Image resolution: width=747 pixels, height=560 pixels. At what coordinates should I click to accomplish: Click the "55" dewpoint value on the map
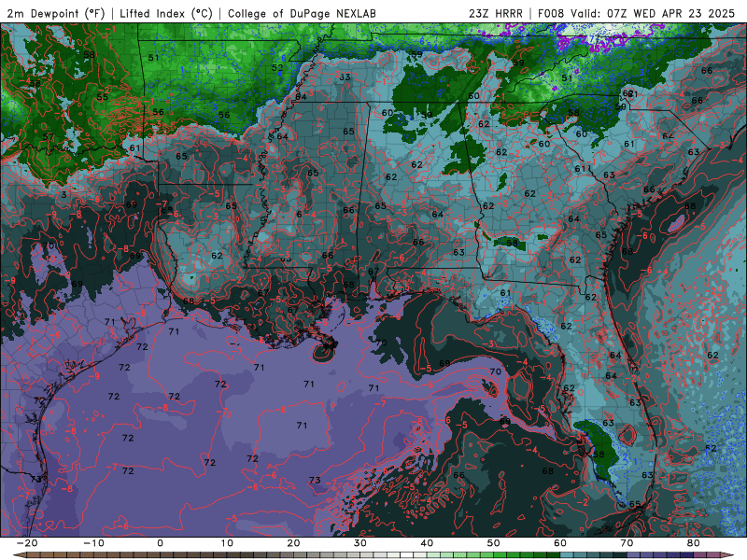tap(103, 97)
